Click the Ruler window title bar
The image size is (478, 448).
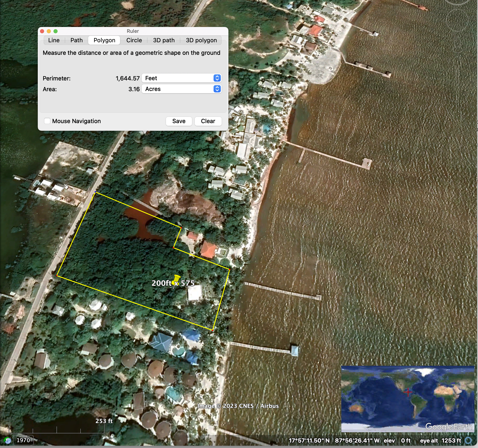coord(133,31)
